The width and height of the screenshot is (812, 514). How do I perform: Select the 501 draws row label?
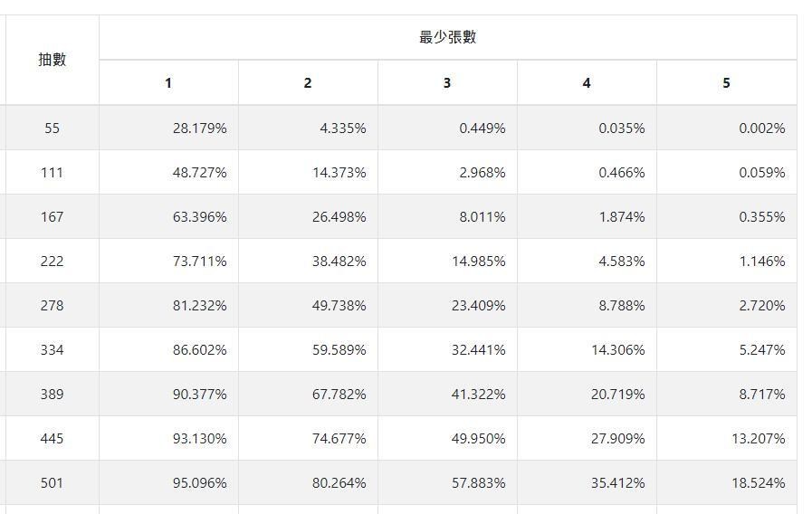52,483
